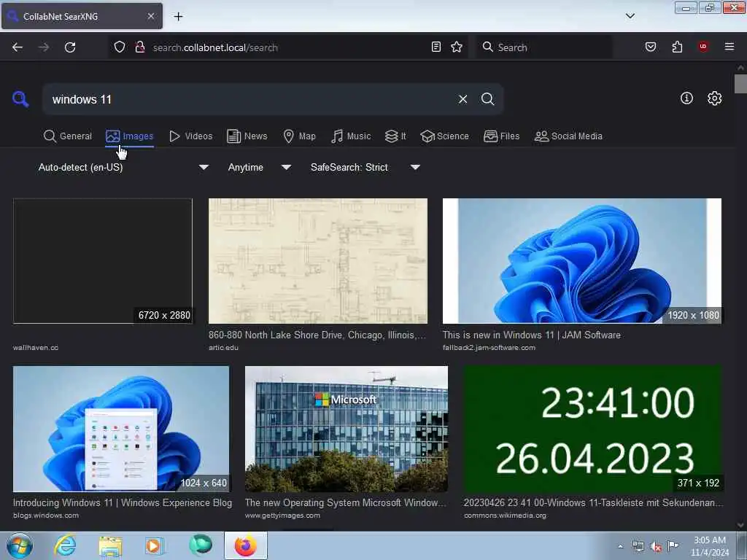Open the info about page icon
This screenshot has width=747, height=560.
[x=686, y=98]
